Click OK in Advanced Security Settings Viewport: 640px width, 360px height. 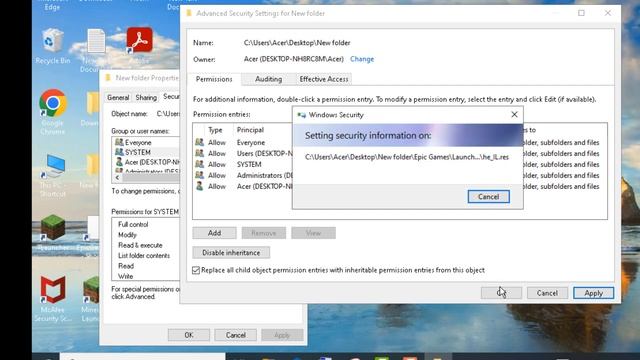tap(501, 293)
